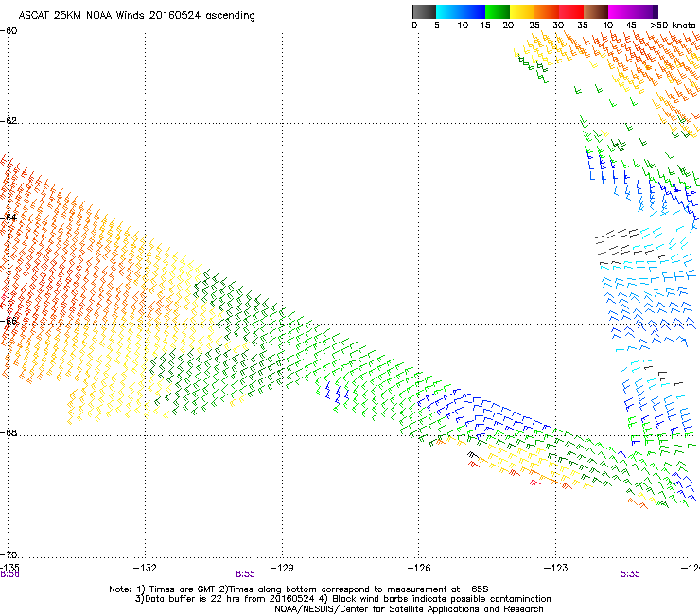Click the "-68" latitude axis label
This screenshot has width=700, height=615.
tap(9, 433)
